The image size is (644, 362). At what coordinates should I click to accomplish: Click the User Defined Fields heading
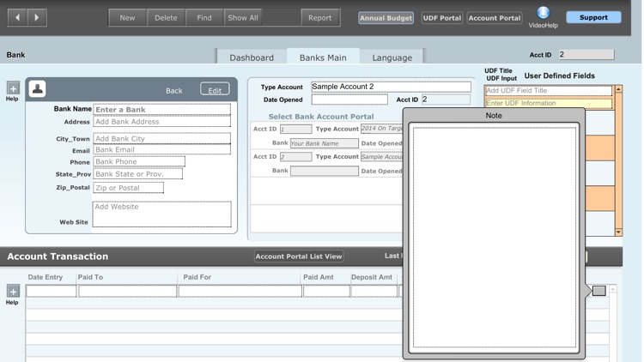click(x=559, y=76)
